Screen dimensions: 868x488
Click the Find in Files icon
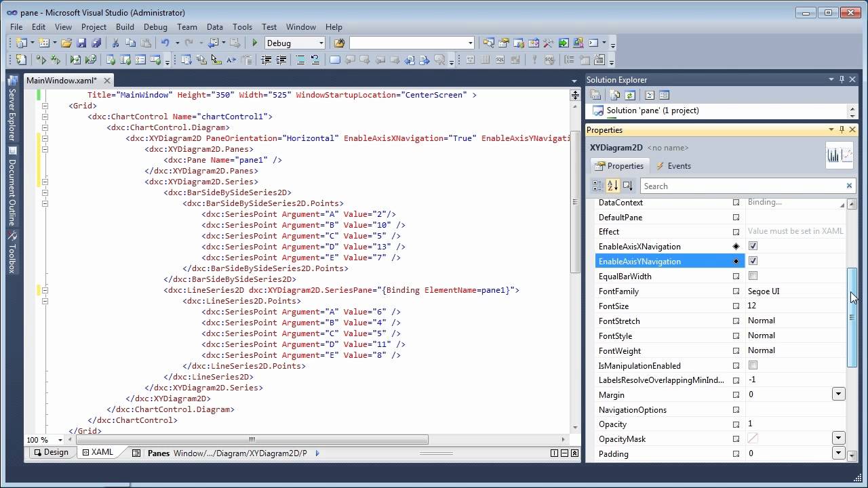tap(339, 43)
